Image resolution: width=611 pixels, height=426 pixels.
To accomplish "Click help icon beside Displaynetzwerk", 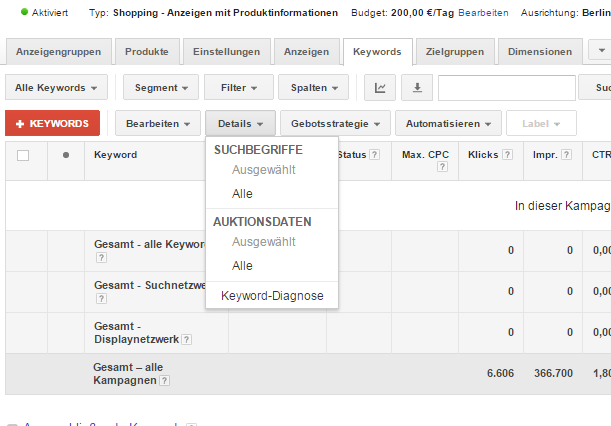I will click(x=187, y=339).
